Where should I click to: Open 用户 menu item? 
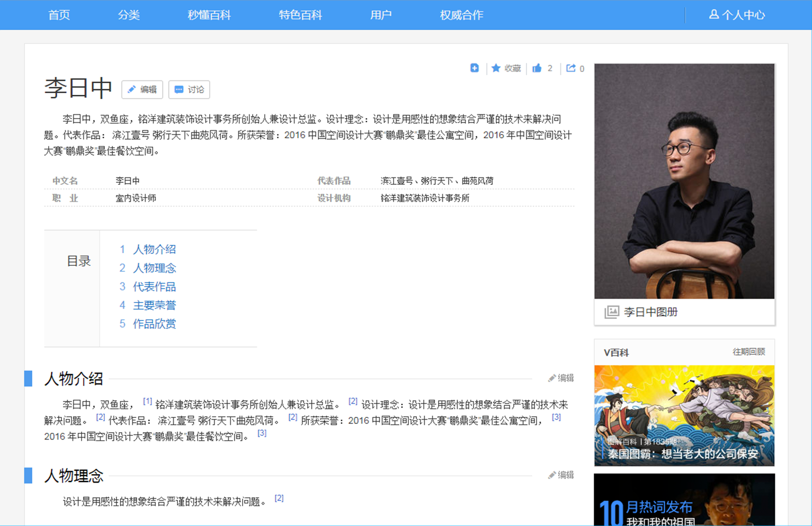(x=381, y=15)
